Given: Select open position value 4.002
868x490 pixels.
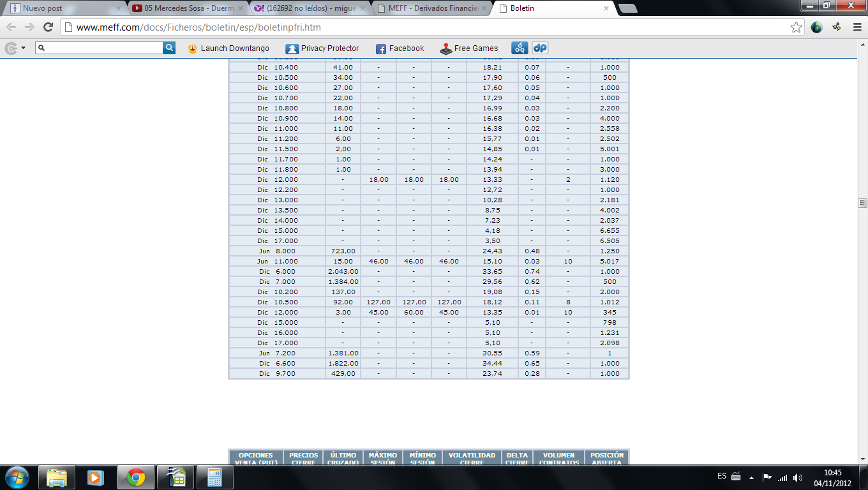Looking at the screenshot, I should point(610,210).
